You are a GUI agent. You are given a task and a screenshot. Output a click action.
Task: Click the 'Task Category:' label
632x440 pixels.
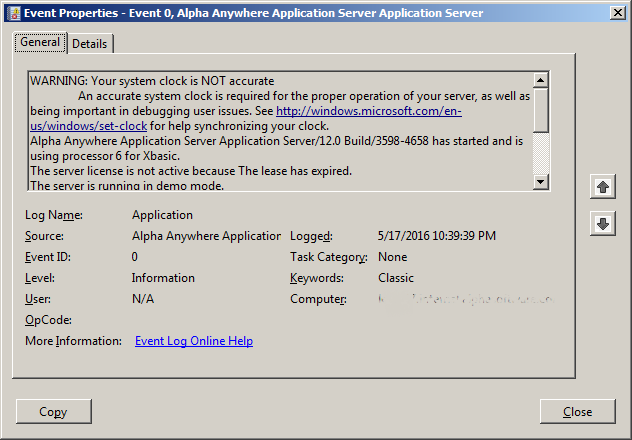click(x=328, y=257)
